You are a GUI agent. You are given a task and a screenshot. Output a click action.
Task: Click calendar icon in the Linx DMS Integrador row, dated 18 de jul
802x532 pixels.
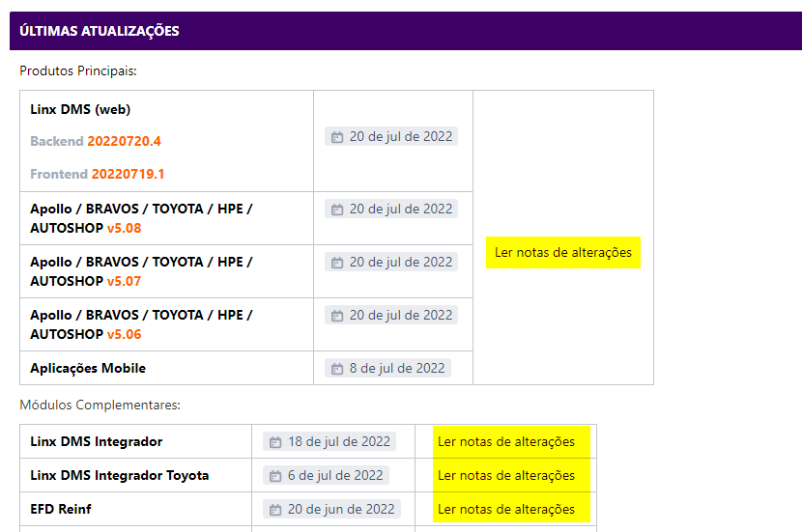click(275, 442)
